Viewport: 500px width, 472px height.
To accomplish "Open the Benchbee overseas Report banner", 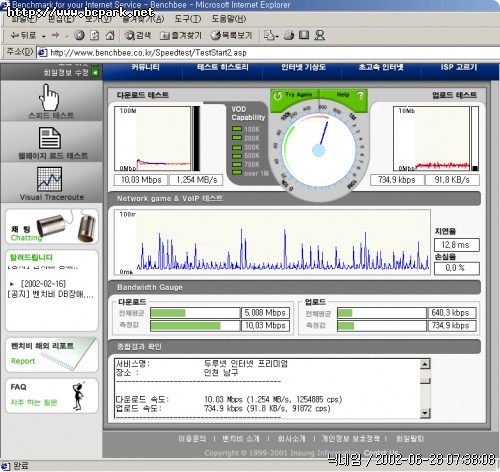I will tap(52, 355).
